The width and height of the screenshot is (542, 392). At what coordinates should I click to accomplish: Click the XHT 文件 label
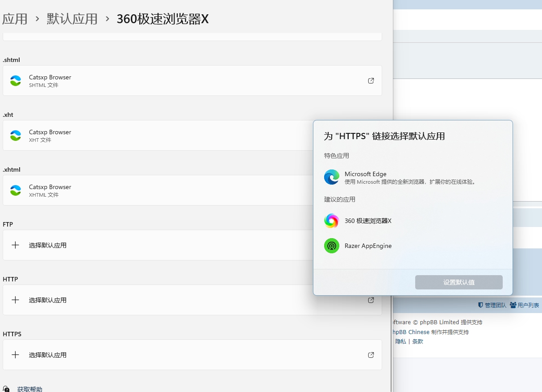point(40,140)
